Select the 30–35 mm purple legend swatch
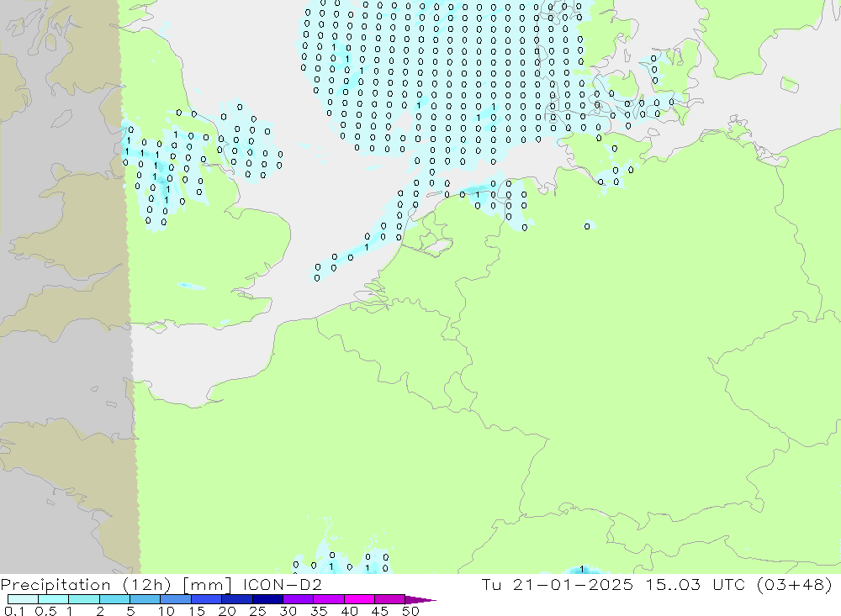Viewport: 841px width, 616px height. pos(299,599)
